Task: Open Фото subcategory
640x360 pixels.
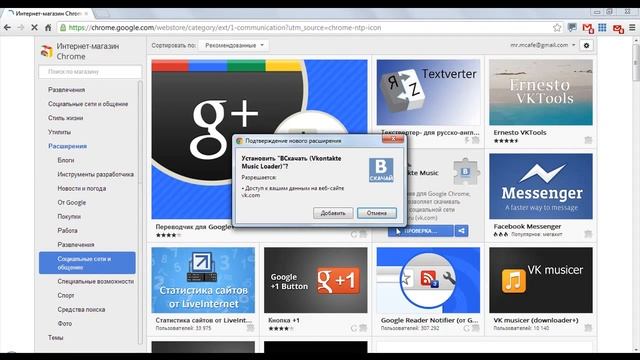Action: tap(64, 324)
